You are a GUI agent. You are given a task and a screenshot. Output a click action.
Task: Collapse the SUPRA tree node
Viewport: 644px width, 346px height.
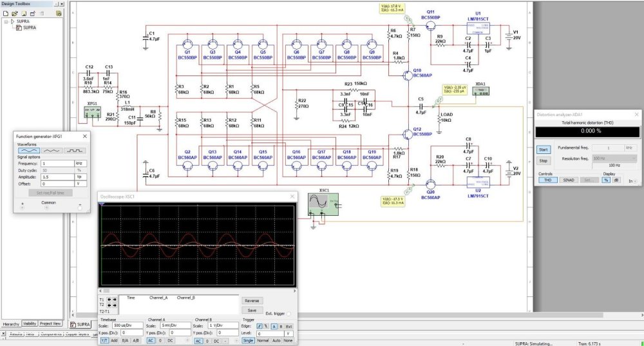click(x=5, y=21)
